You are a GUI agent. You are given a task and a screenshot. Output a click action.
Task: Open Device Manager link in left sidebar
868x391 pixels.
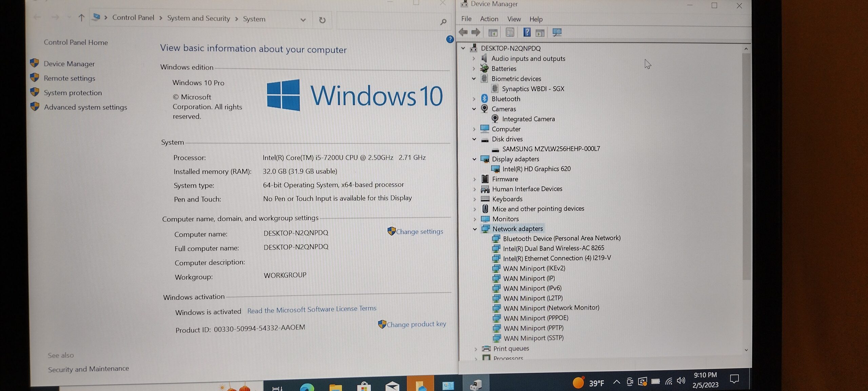pyautogui.click(x=69, y=64)
